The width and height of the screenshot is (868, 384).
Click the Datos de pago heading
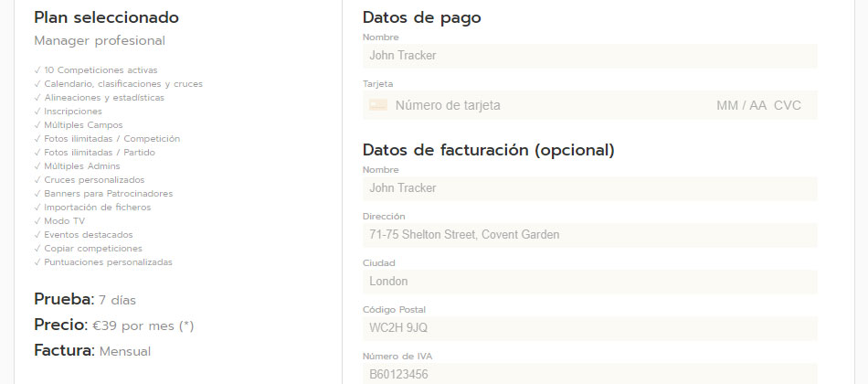[421, 16]
